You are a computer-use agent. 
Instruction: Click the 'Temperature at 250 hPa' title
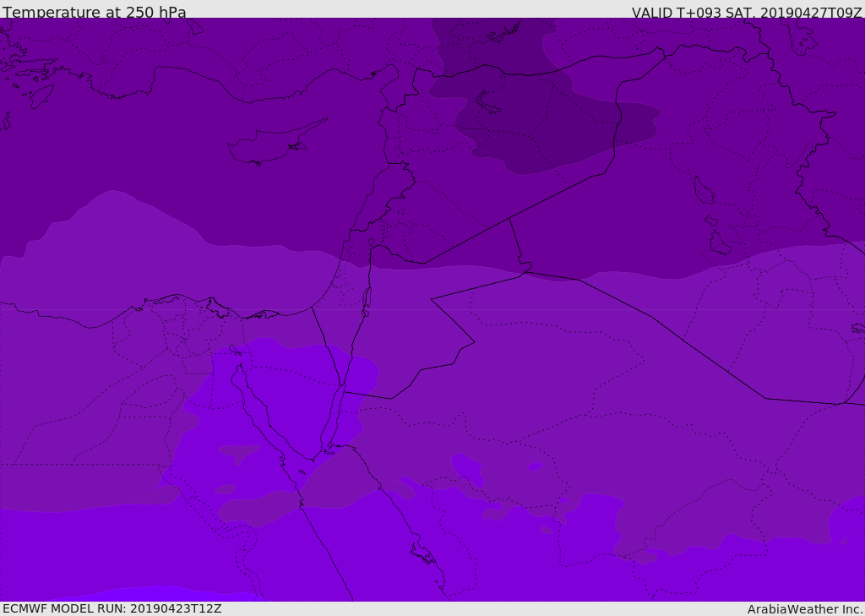[95, 12]
